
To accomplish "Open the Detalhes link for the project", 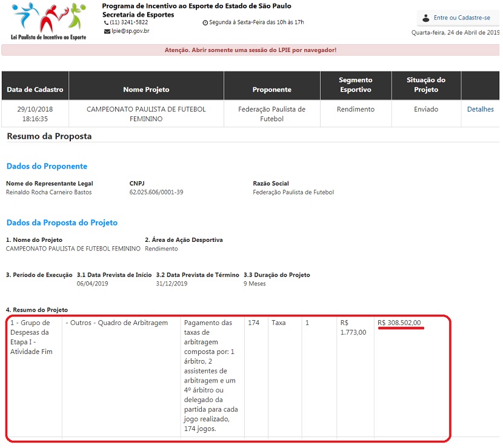I will pos(480,109).
